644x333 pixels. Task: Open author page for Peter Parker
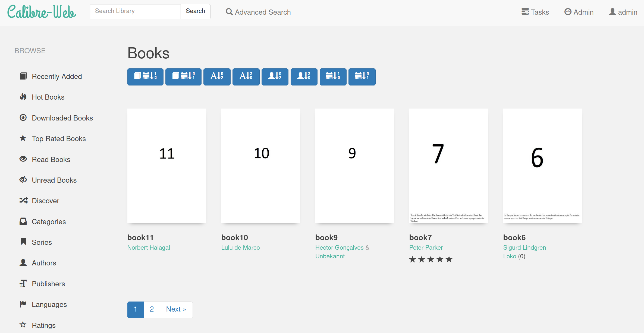click(426, 247)
